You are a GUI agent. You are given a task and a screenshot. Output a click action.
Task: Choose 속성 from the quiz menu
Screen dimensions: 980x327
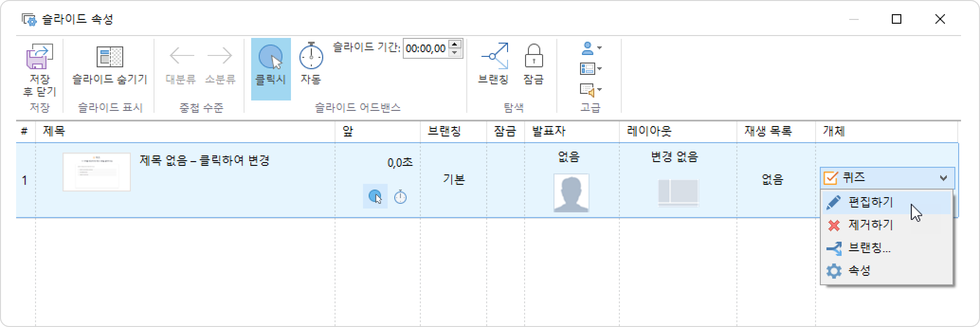tap(859, 271)
